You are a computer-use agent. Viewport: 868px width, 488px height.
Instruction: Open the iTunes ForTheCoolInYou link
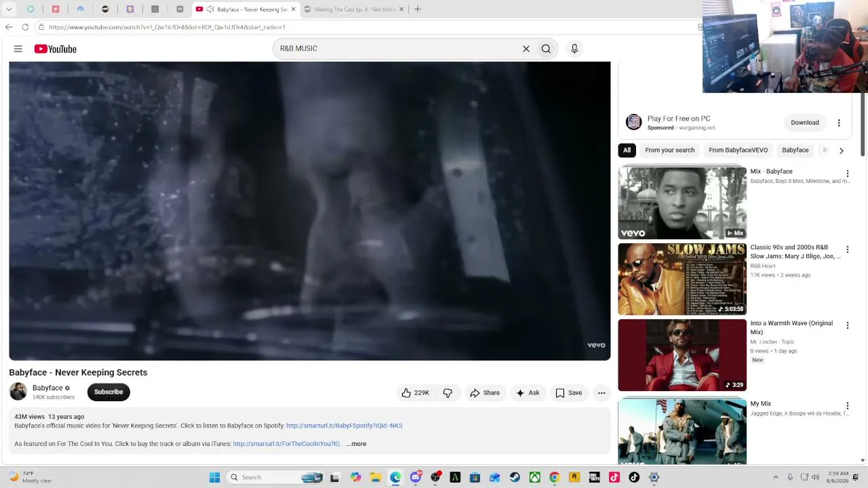(x=286, y=444)
